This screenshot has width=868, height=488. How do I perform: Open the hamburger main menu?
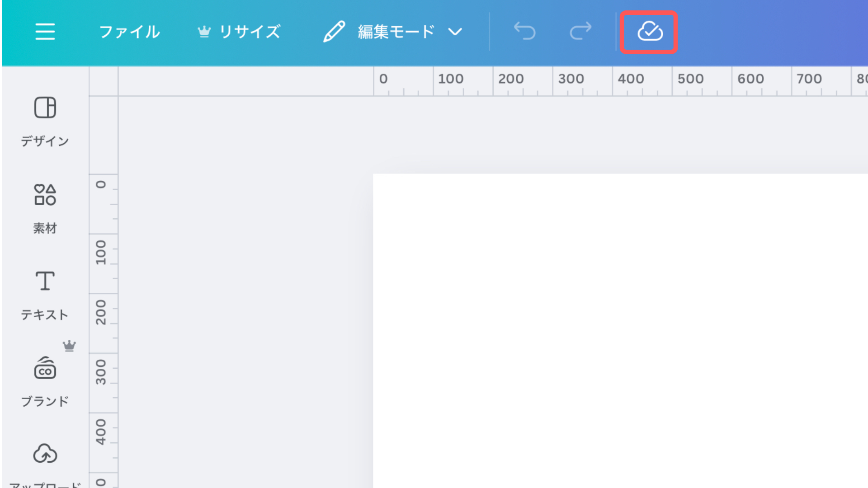pyautogui.click(x=45, y=32)
